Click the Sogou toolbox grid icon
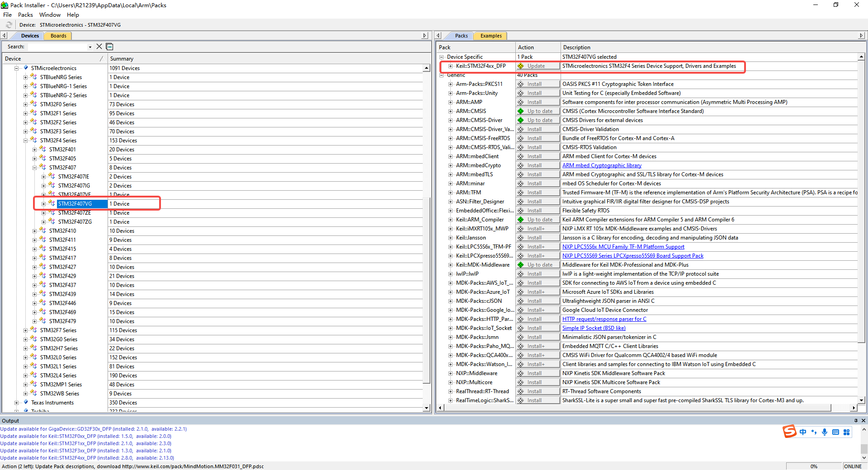This screenshot has width=868, height=470. [x=846, y=432]
